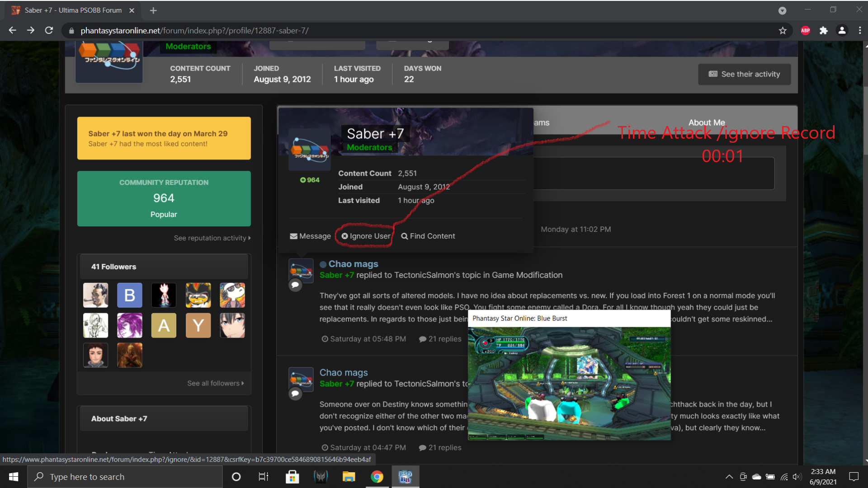This screenshot has width=868, height=488.
Task: Open the Saber +7 name in hover card
Action: pos(375,133)
